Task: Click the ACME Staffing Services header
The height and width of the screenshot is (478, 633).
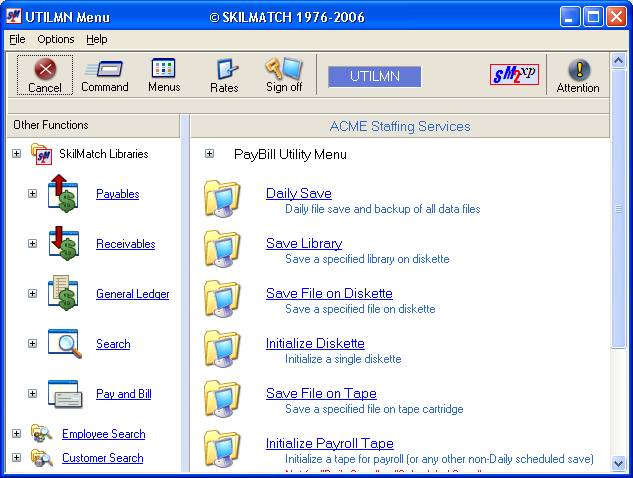Action: tap(400, 126)
